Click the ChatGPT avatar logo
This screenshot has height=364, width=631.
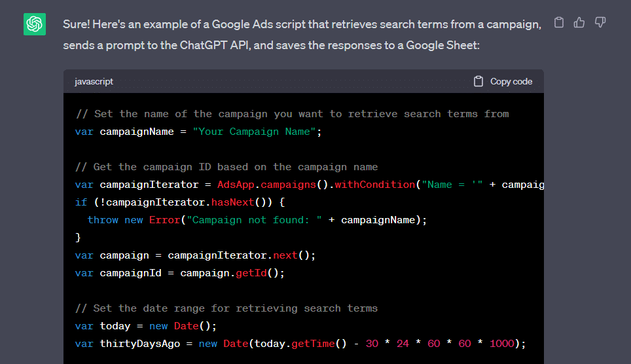[x=35, y=24]
